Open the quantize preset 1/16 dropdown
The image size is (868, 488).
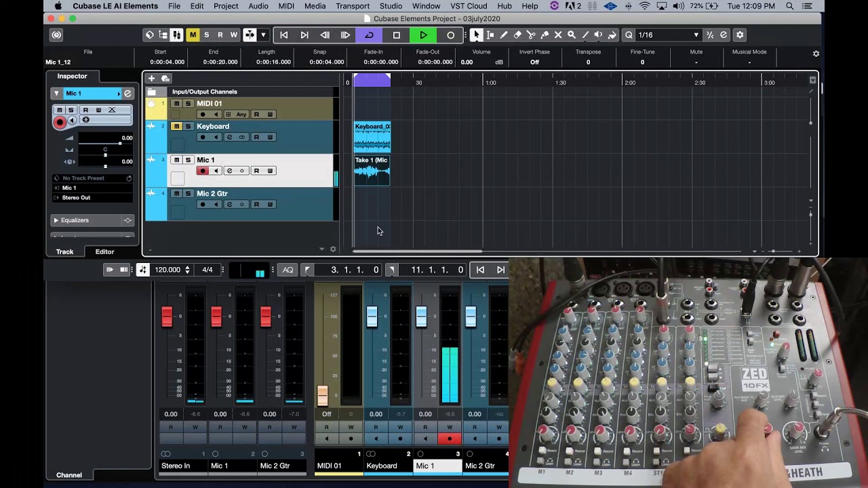[668, 35]
